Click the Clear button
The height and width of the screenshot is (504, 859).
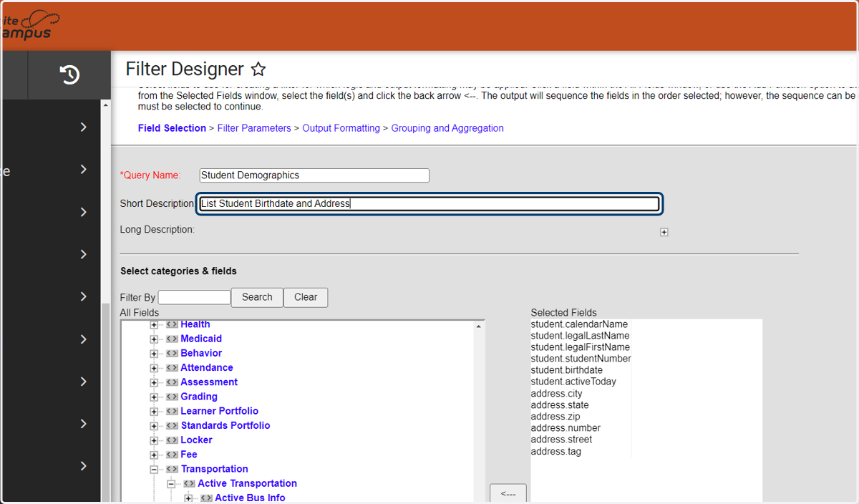click(x=306, y=297)
